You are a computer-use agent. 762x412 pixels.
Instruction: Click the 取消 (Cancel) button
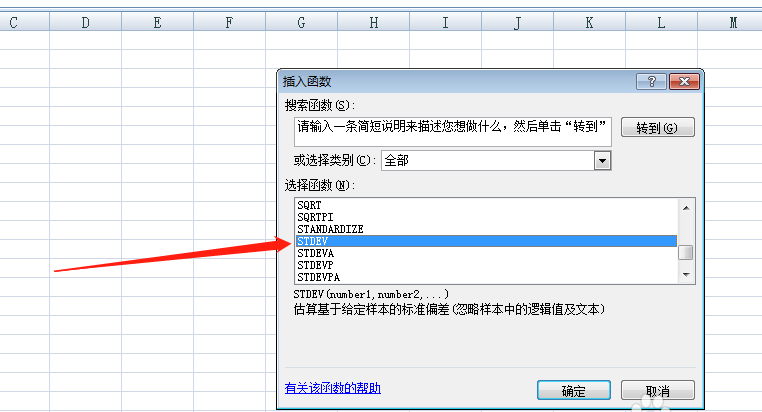(658, 390)
